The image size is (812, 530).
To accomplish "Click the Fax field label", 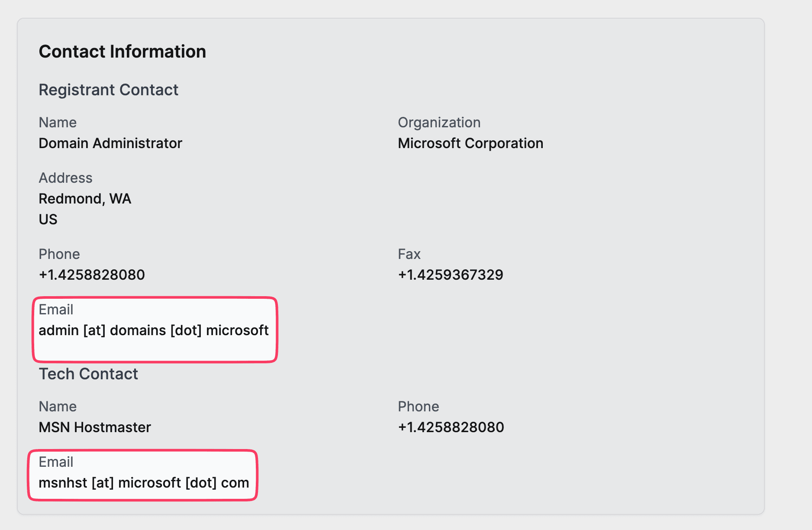I will [409, 254].
